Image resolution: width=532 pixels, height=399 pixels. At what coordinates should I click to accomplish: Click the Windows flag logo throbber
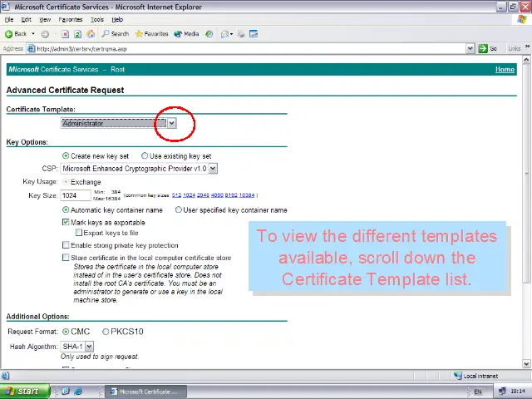[x=522, y=19]
